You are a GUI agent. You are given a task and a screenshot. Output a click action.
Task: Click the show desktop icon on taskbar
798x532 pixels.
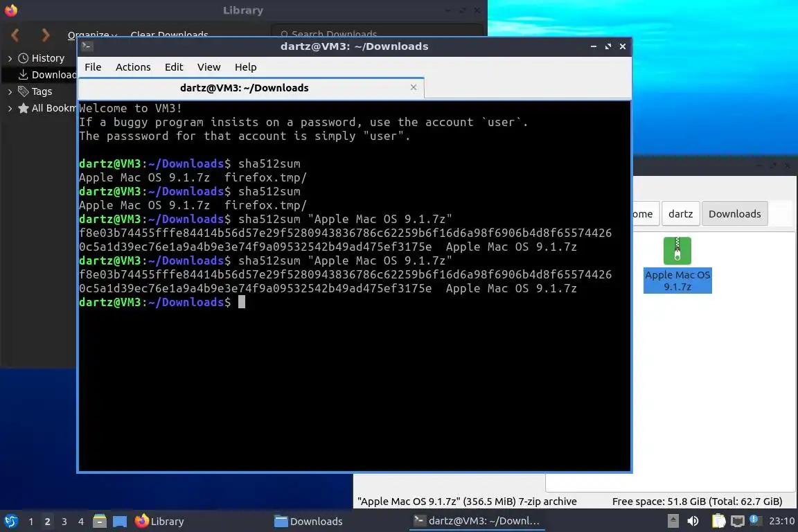click(120, 522)
